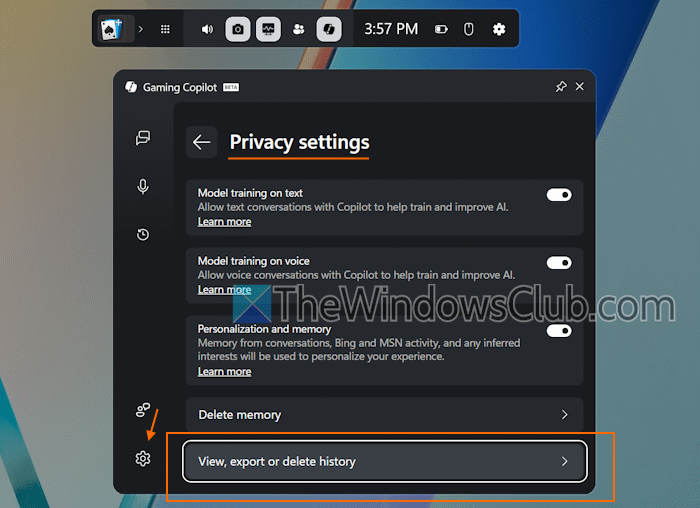
Task: Click the mouse click-through icon
Action: pos(468,29)
